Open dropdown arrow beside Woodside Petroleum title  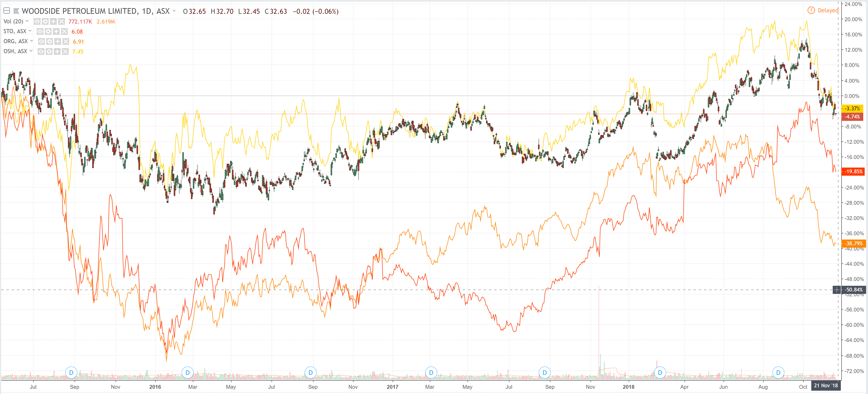click(174, 11)
